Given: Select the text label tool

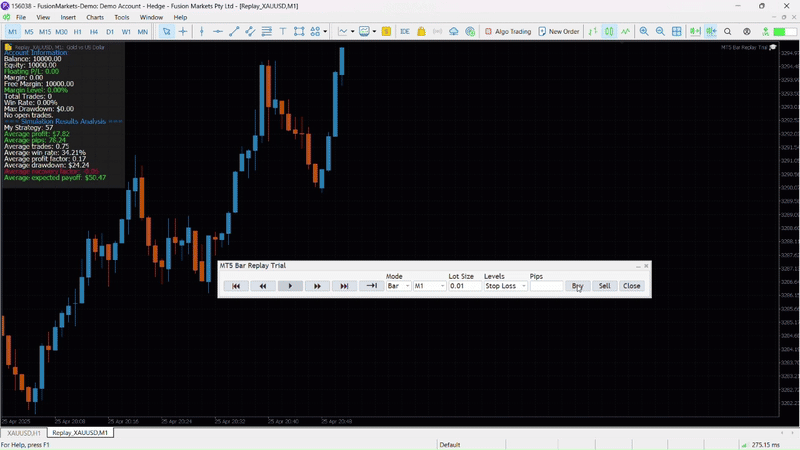Looking at the screenshot, I should tap(283, 32).
